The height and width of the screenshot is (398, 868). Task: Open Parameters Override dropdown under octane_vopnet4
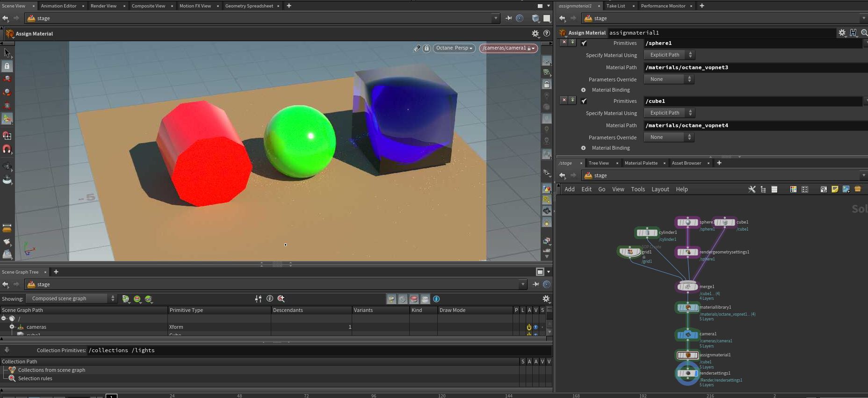pos(669,137)
